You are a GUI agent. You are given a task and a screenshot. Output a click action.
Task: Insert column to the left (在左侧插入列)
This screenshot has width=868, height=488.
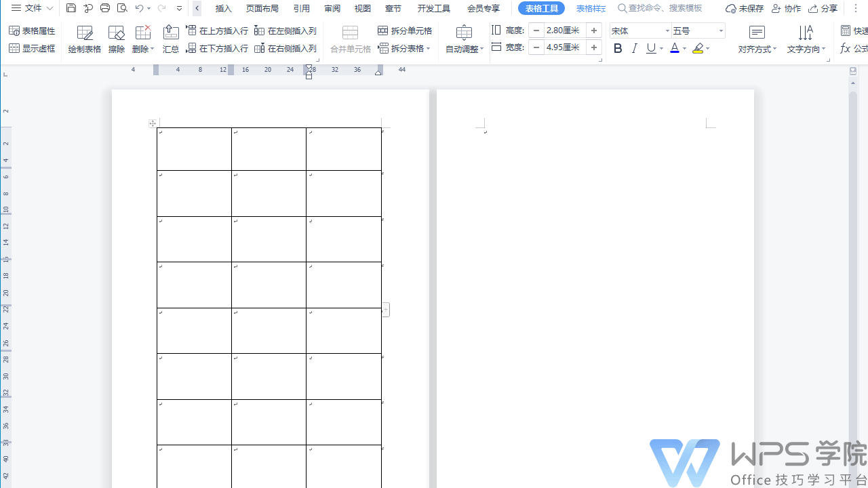[285, 31]
